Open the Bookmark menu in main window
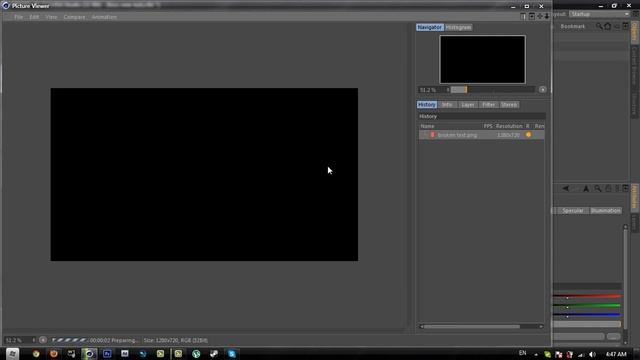Screen dimensions: 640x360 pyautogui.click(x=572, y=27)
